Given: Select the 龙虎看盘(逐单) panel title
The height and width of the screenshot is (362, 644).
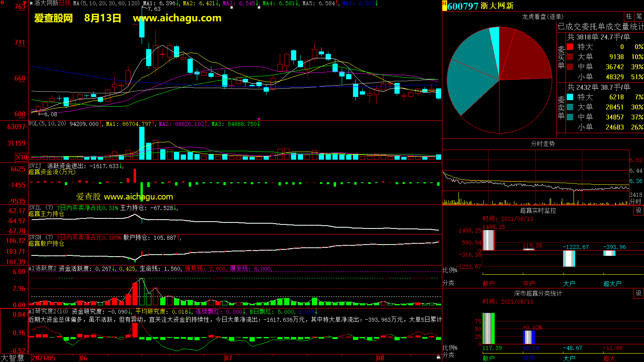Looking at the screenshot, I should click(x=543, y=16).
